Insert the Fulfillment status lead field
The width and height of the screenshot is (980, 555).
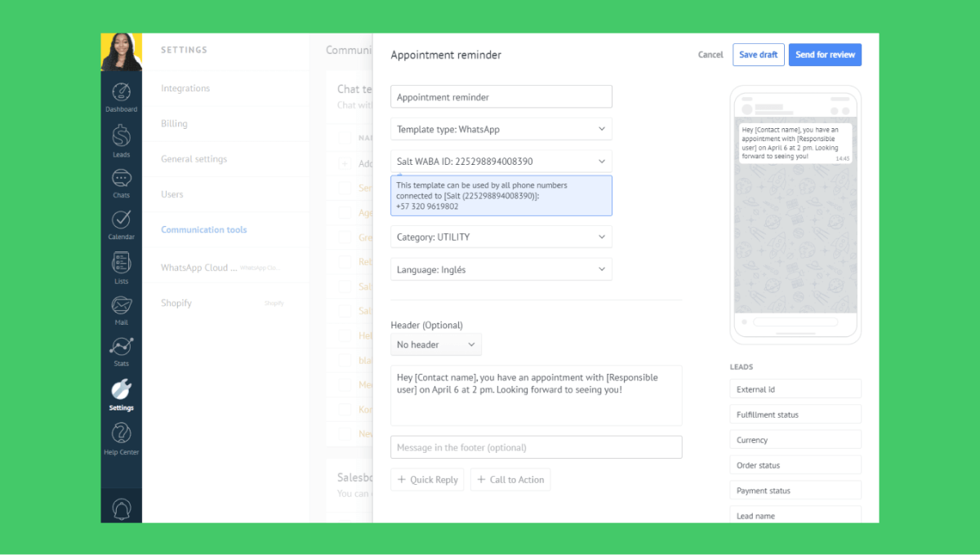(795, 415)
